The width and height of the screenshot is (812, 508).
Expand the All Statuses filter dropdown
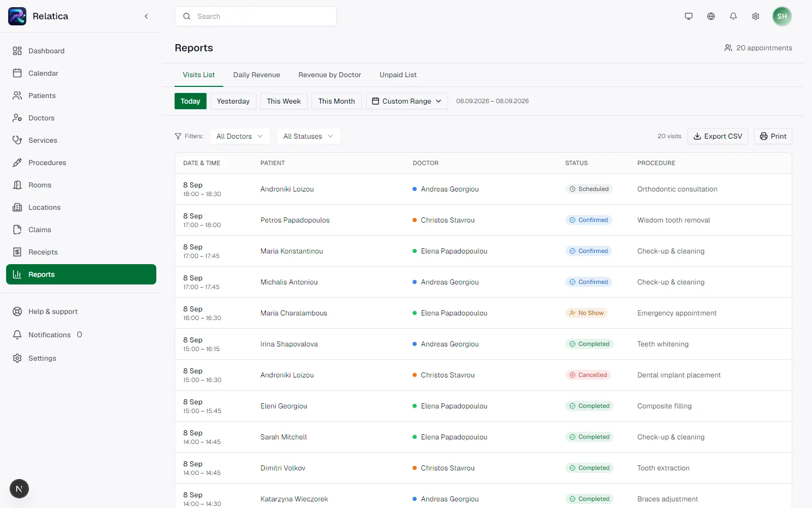click(x=309, y=136)
